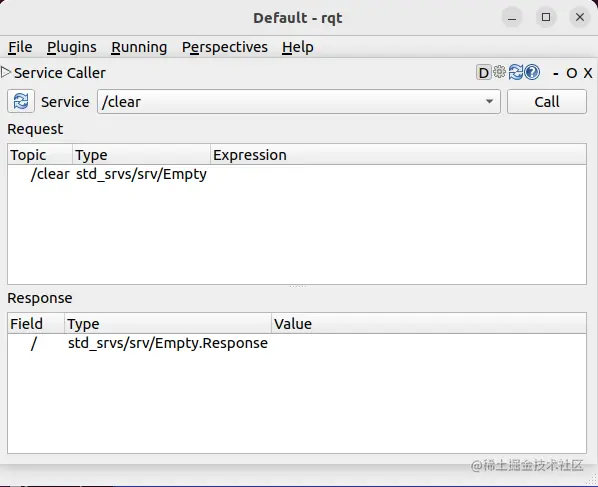Expand the Service Caller title triangle
This screenshot has width=598, height=487.
point(6,72)
